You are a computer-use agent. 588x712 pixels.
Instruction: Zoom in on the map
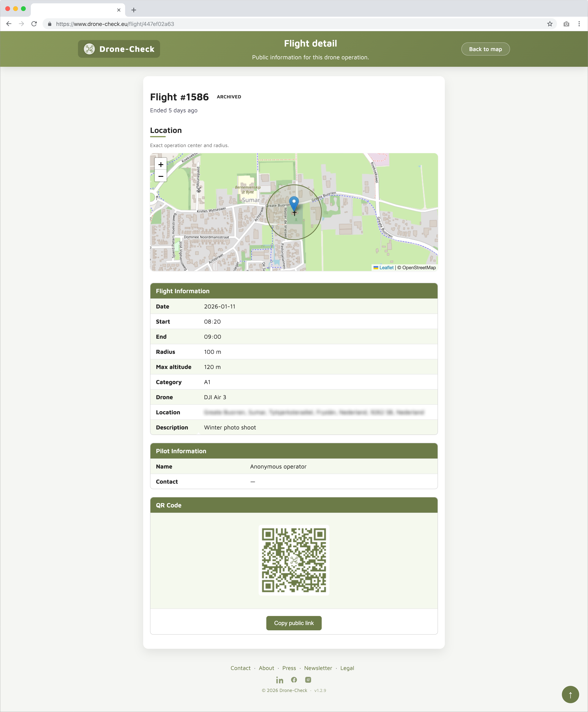tap(160, 165)
